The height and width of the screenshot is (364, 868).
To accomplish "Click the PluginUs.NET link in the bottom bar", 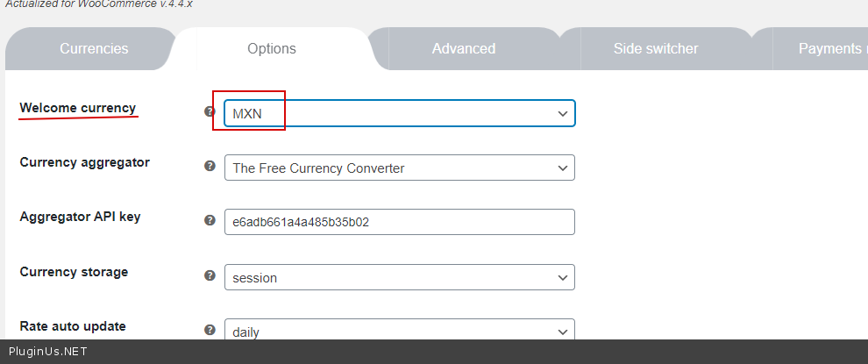I will click(47, 352).
